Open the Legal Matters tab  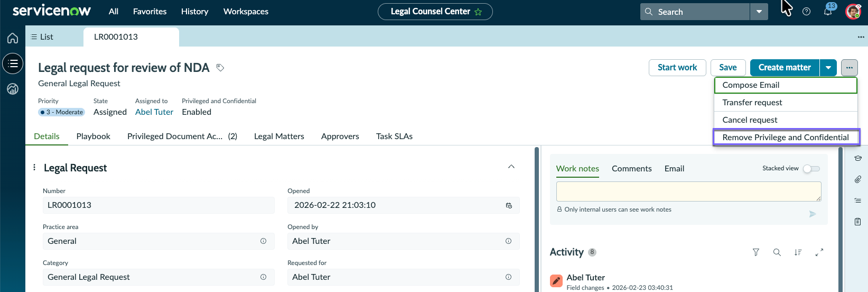coord(279,136)
